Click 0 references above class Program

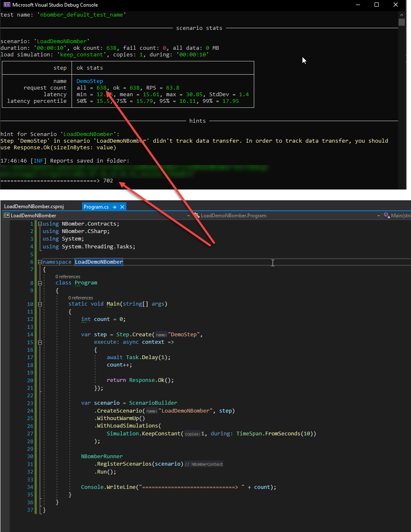click(68, 277)
